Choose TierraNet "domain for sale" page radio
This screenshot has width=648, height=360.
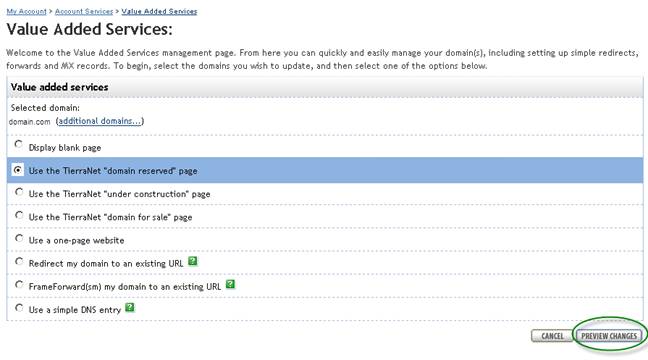[19, 215]
